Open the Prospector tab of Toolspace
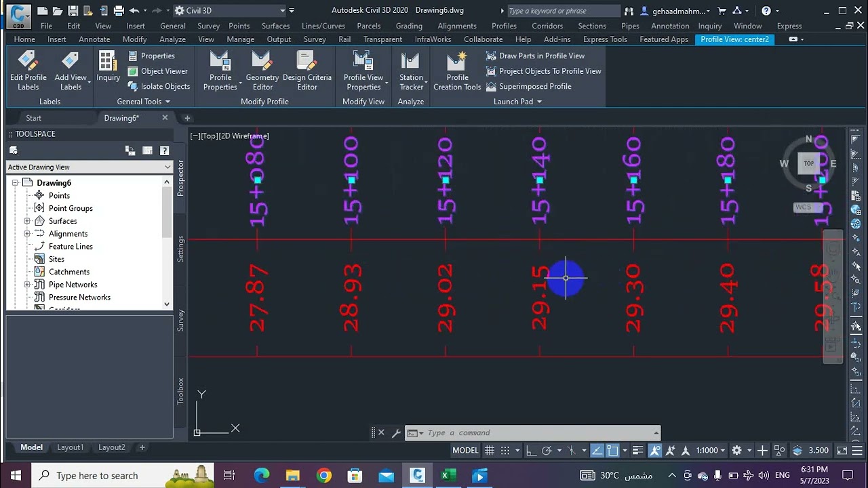The image size is (868, 488). [x=180, y=178]
